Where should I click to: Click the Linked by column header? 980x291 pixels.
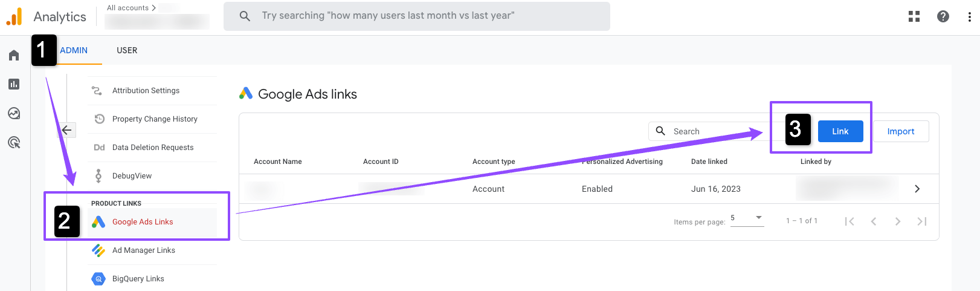pos(816,162)
